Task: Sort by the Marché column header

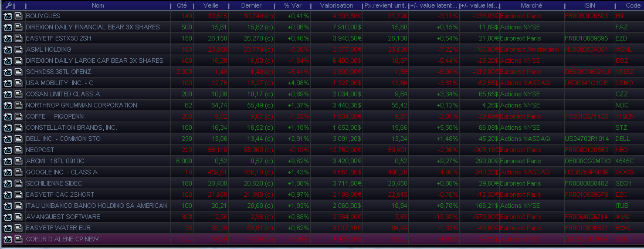Action: click(531, 6)
